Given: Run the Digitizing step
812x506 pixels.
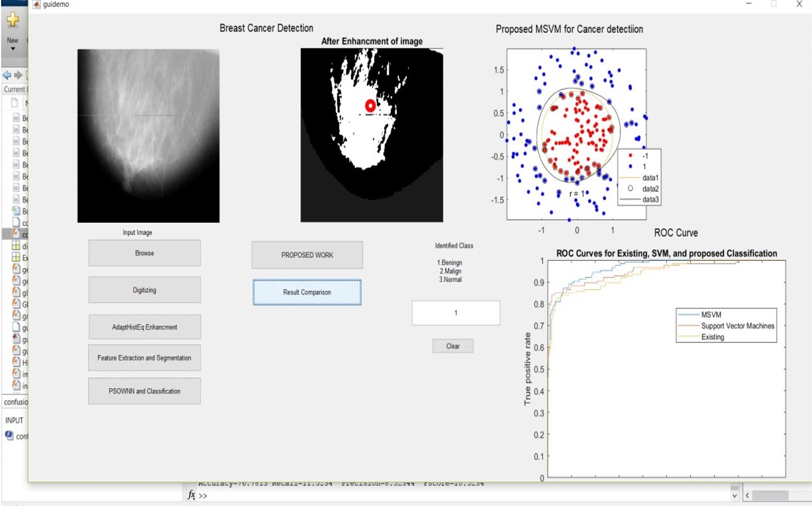Looking at the screenshot, I should [144, 290].
